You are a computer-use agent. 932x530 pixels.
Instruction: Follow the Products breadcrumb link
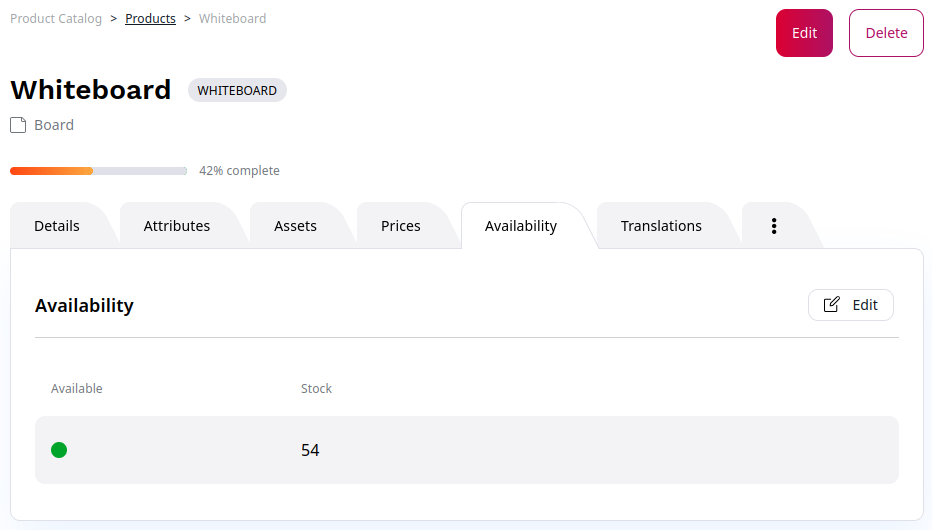[150, 19]
